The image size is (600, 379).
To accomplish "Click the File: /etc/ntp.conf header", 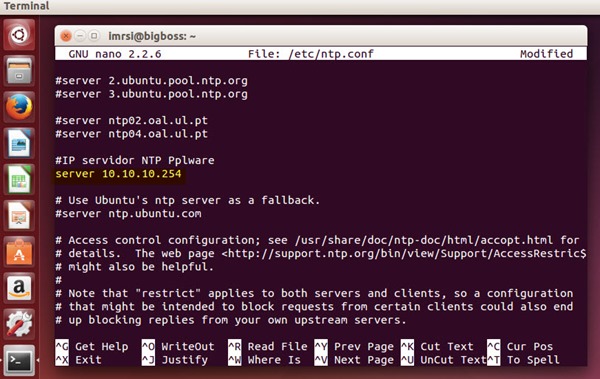I will (x=311, y=54).
